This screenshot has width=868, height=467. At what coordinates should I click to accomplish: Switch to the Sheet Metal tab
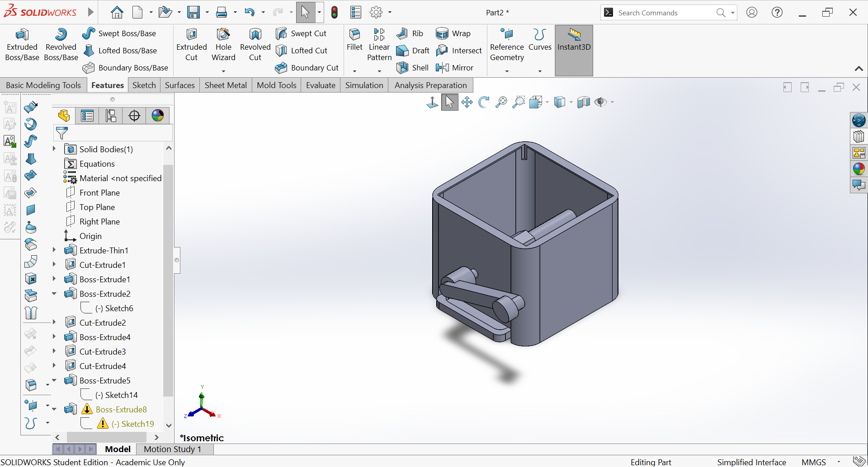pyautogui.click(x=226, y=85)
